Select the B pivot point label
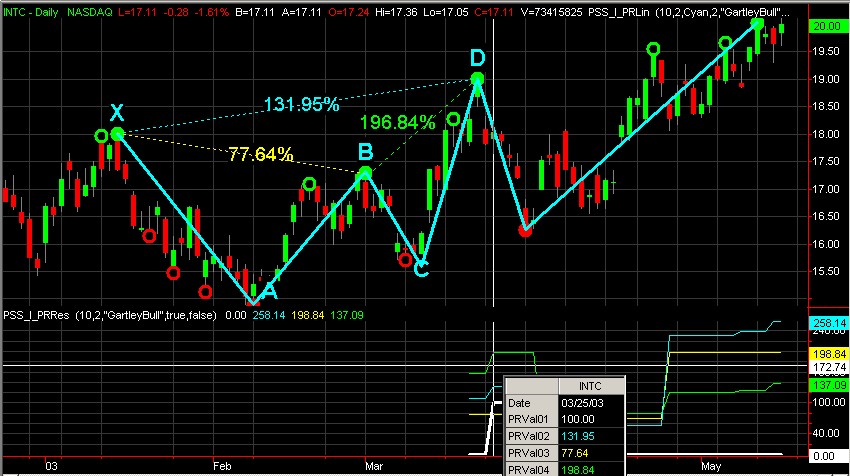The image size is (850, 476). pos(365,152)
